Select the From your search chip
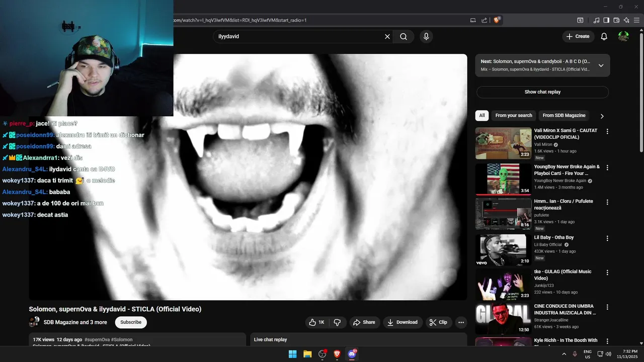The height and width of the screenshot is (362, 644). [x=514, y=116]
